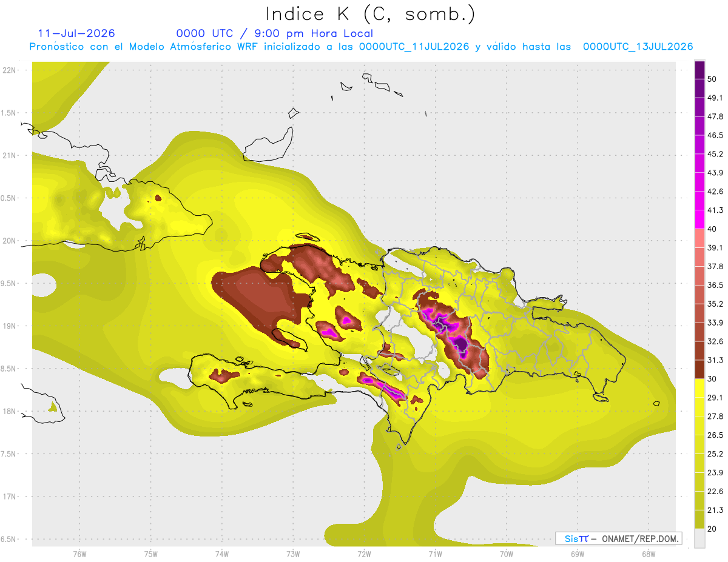Click longitude axis label '68W'
This screenshot has width=728, height=562.
(649, 554)
